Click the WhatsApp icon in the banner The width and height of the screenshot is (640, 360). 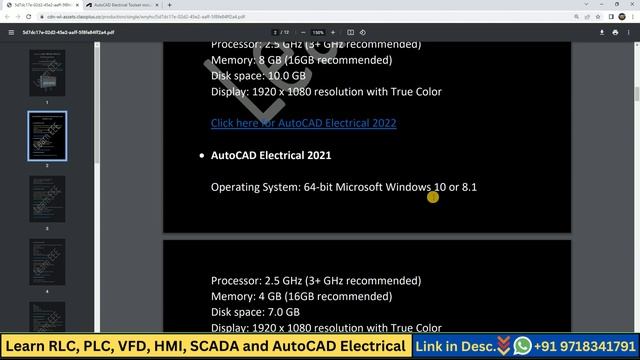pyautogui.click(x=522, y=346)
